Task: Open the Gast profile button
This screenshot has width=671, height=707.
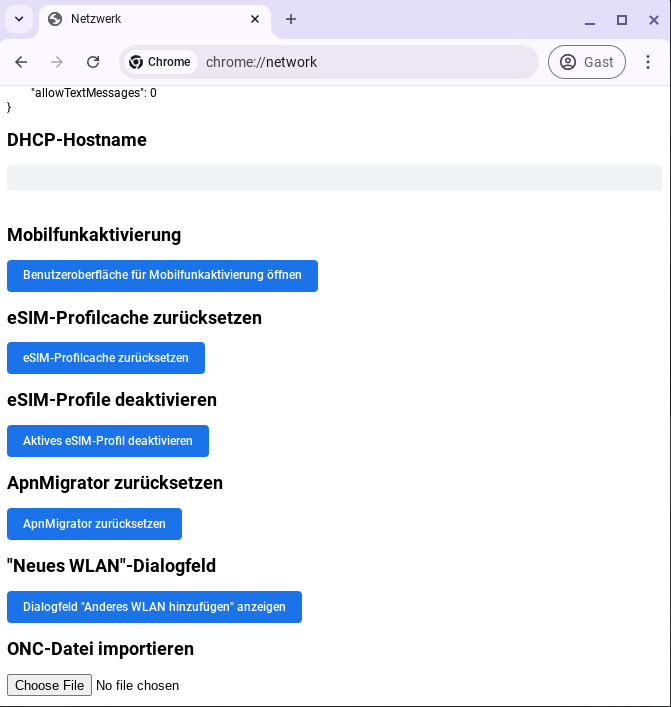Action: tap(586, 62)
